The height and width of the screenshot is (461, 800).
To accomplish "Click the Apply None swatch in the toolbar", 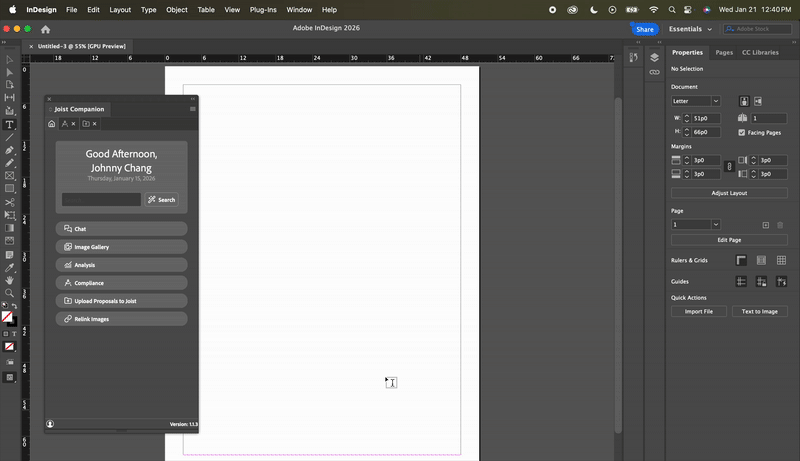I will pos(9,347).
